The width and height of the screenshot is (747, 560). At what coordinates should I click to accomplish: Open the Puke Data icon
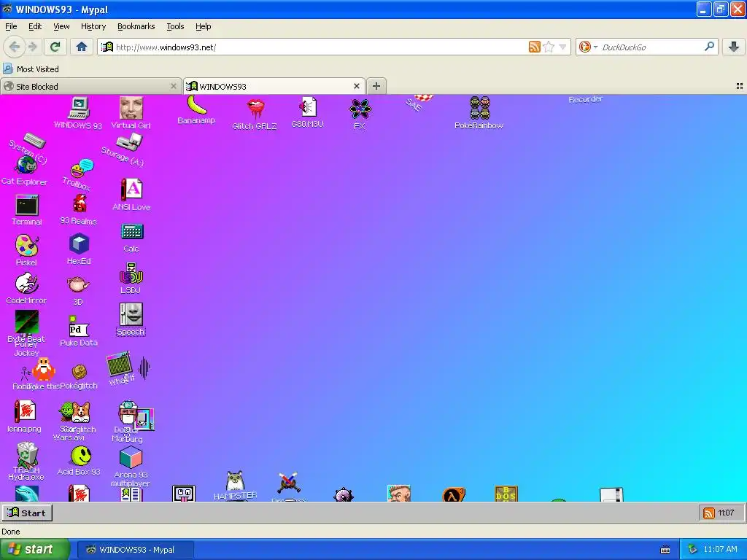79,327
